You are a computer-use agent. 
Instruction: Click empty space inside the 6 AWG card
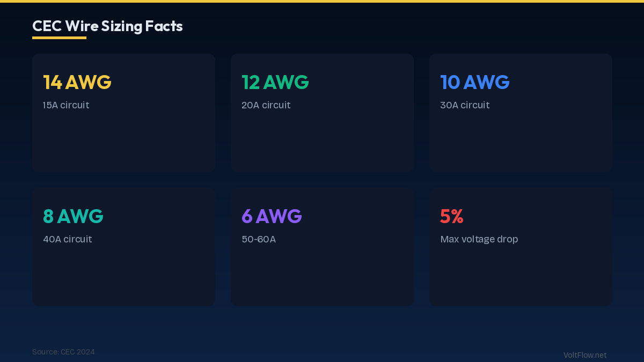322,276
